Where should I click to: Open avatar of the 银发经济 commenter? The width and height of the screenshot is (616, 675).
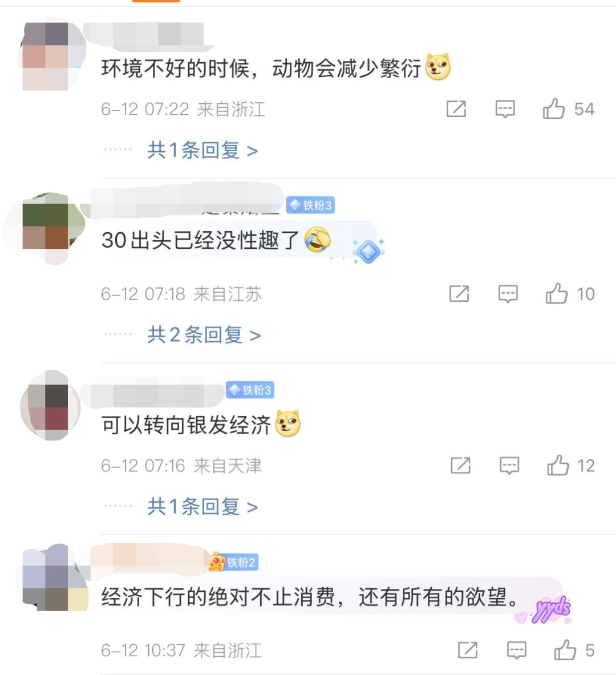[x=51, y=405]
